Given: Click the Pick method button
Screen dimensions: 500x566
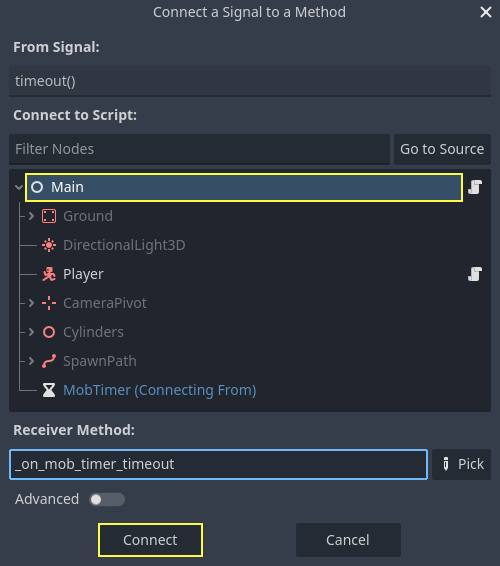Looking at the screenshot, I should click(x=461, y=464).
